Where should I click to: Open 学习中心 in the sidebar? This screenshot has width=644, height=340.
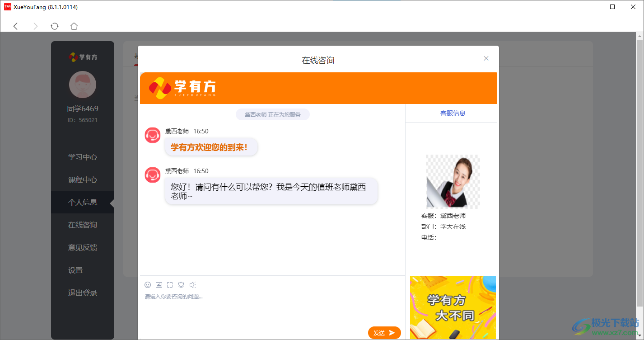pos(83,157)
